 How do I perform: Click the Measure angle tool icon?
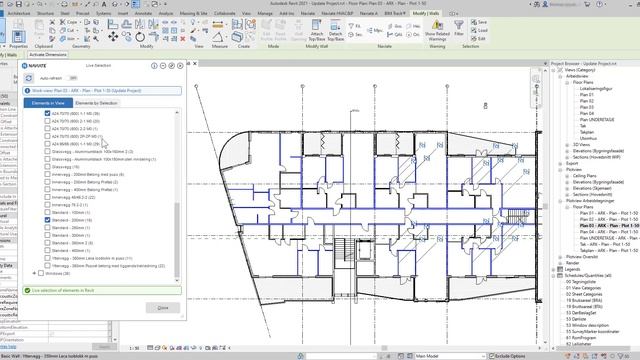coord(218,37)
